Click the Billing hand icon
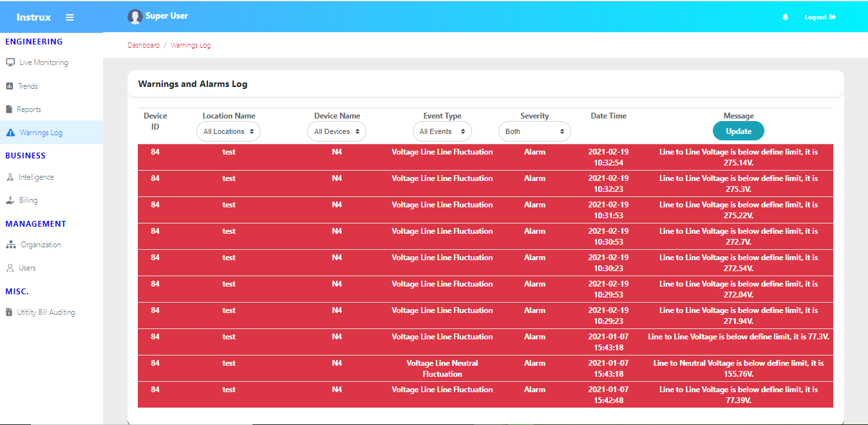 point(10,200)
